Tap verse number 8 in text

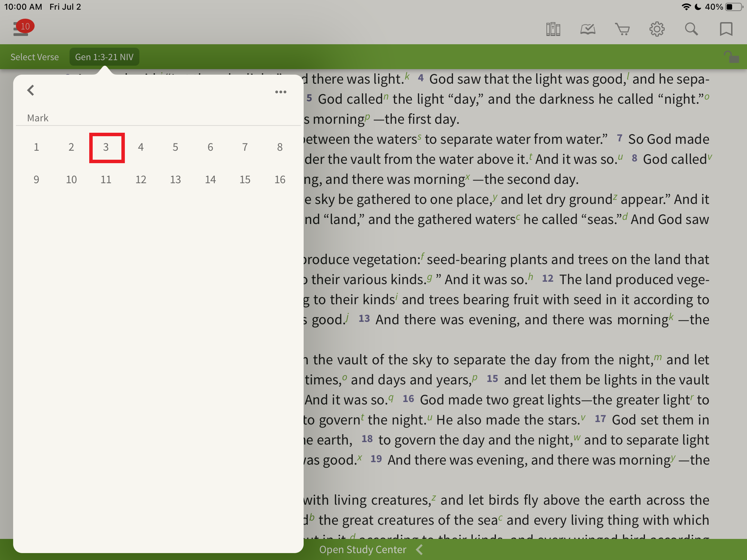pos(635,158)
